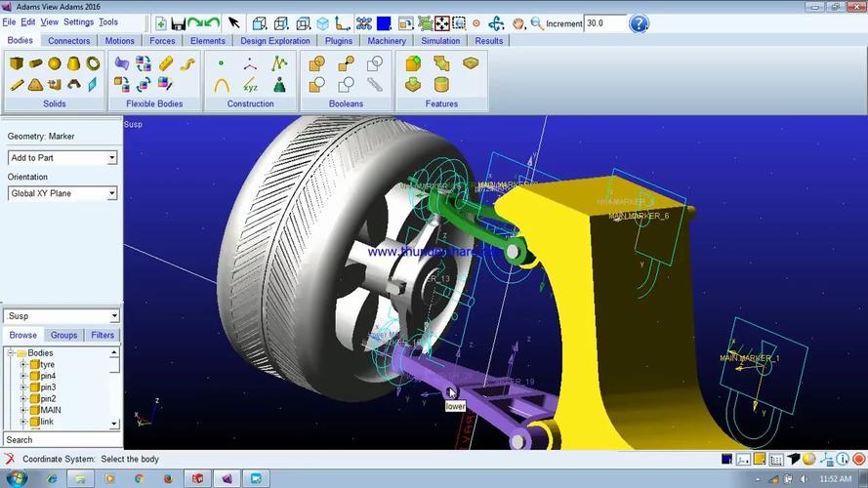Select the Cylinder solid tool
868x488 pixels.
click(36, 63)
